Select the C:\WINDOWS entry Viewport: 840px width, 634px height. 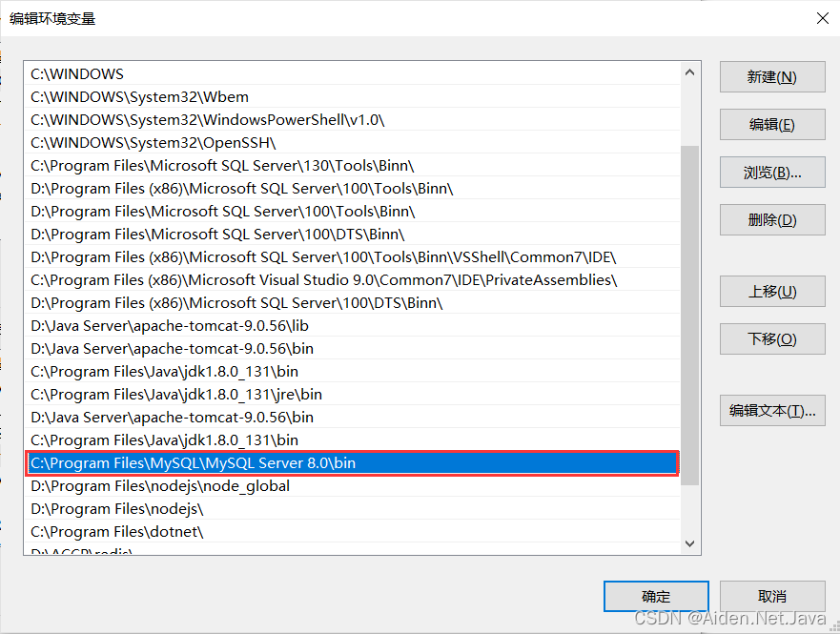(352, 74)
